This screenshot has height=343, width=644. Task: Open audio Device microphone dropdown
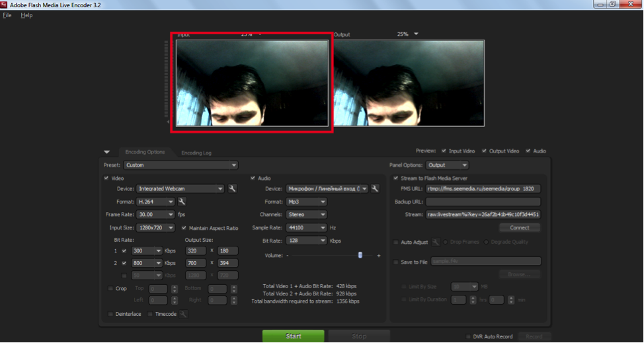(x=327, y=189)
